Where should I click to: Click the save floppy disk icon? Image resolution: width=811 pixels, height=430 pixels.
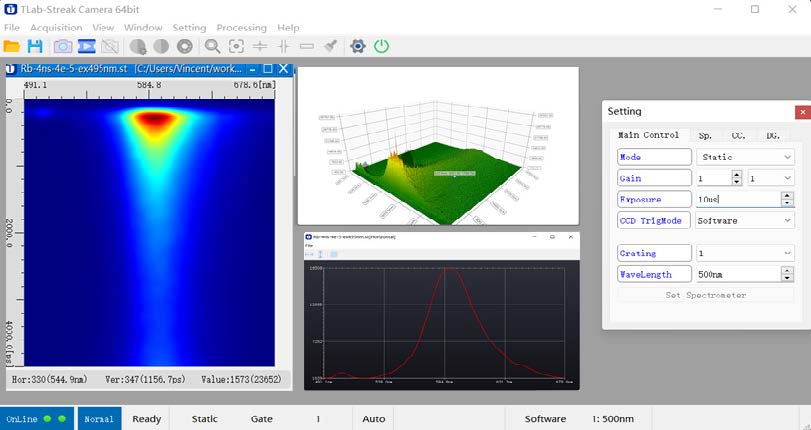tap(35, 46)
